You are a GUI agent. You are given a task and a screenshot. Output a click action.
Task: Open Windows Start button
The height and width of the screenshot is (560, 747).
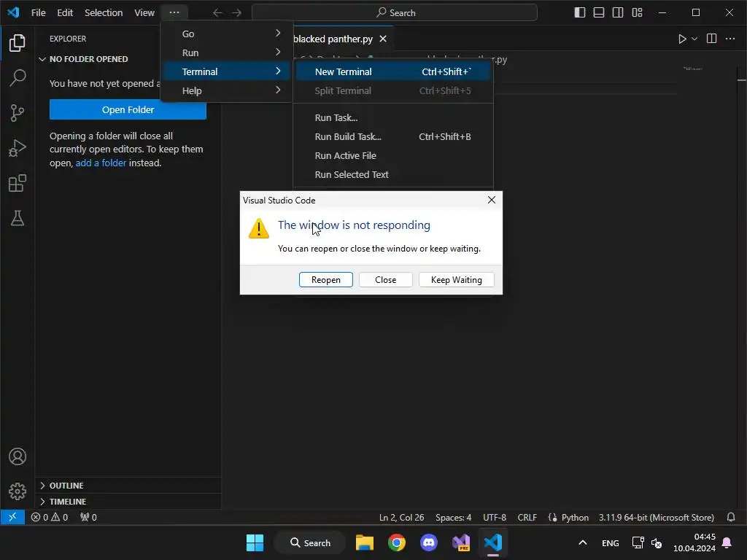(255, 542)
